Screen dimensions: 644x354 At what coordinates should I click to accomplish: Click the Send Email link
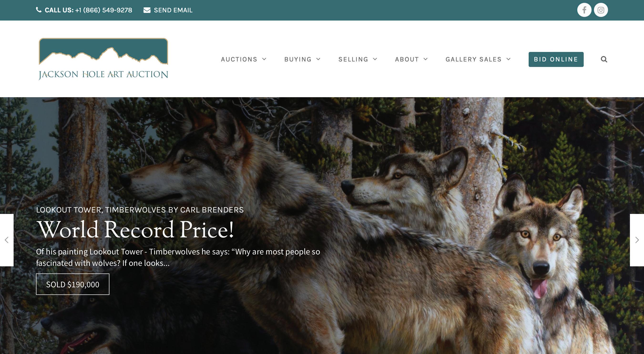coord(173,10)
